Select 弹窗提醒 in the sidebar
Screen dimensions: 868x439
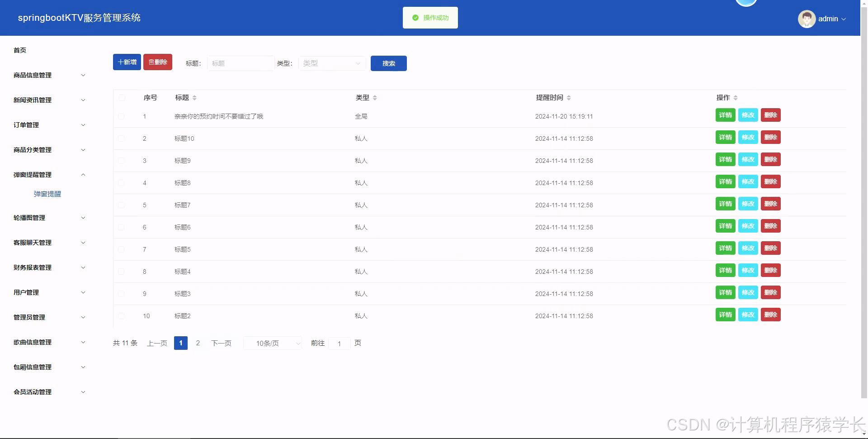47,194
